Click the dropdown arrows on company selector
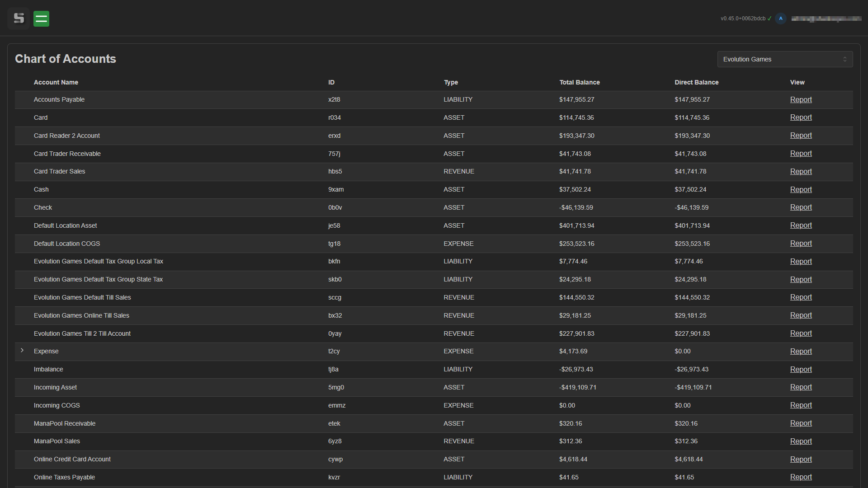This screenshot has width=868, height=488. click(x=844, y=59)
